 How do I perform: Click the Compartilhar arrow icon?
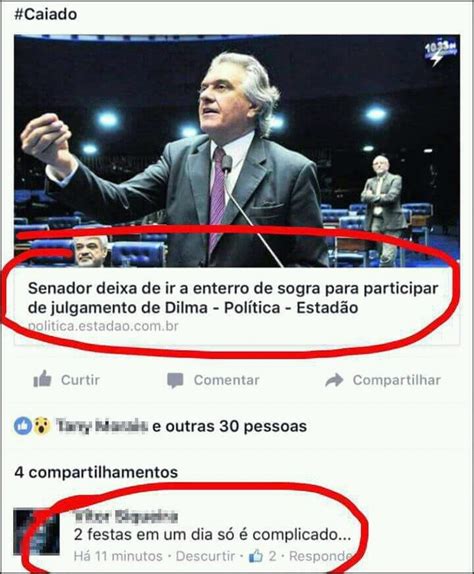334,380
